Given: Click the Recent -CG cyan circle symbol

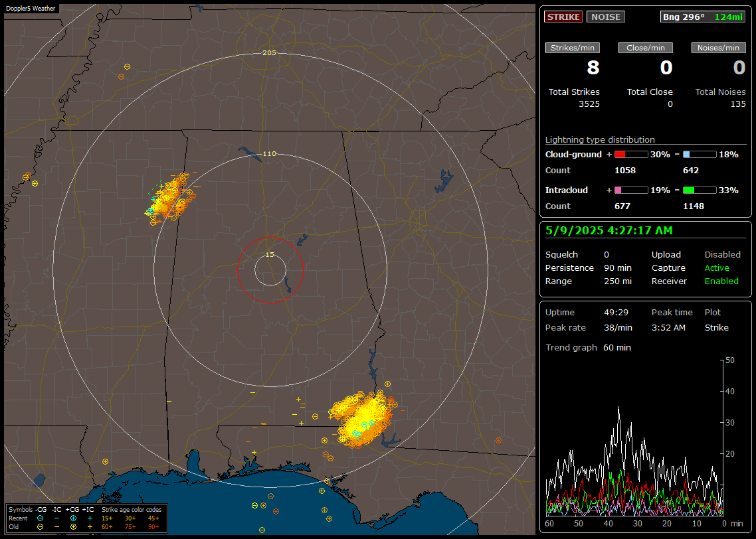Looking at the screenshot, I should click(x=40, y=518).
